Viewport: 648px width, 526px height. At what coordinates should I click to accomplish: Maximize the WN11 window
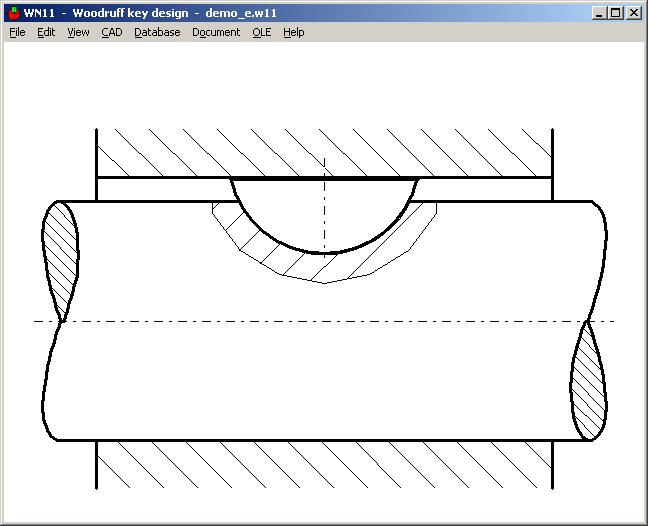pos(615,13)
